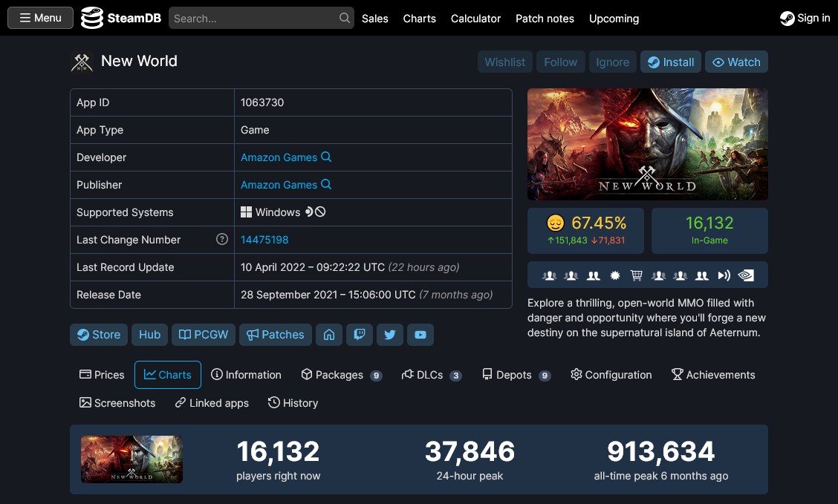Click the unsupported circle-slash icon

point(320,212)
